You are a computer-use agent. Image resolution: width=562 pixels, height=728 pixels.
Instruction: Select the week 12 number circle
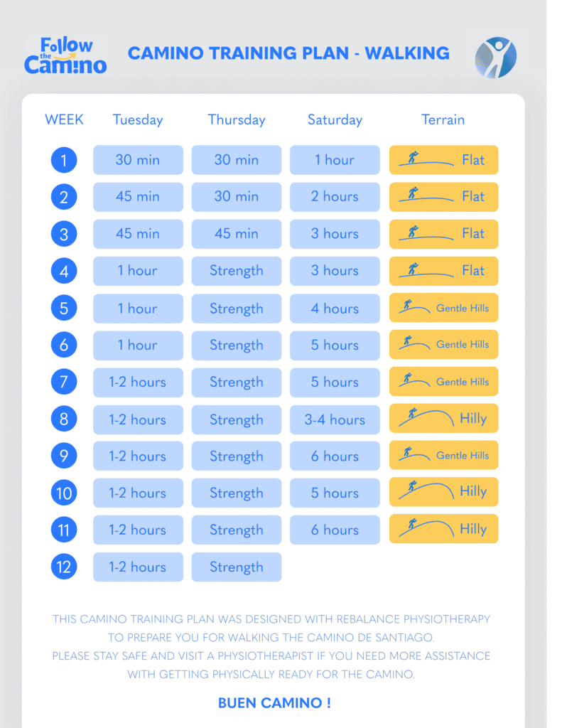[x=64, y=567]
